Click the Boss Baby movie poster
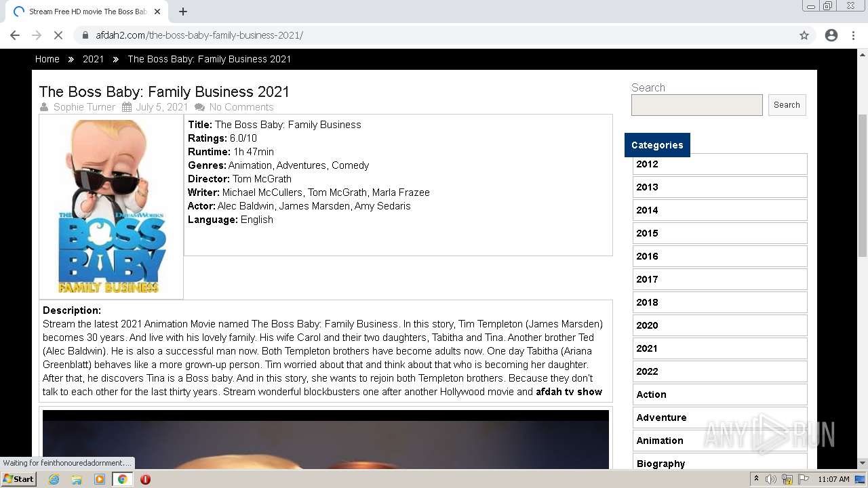Screen dimensions: 868x488 pyautogui.click(x=111, y=207)
